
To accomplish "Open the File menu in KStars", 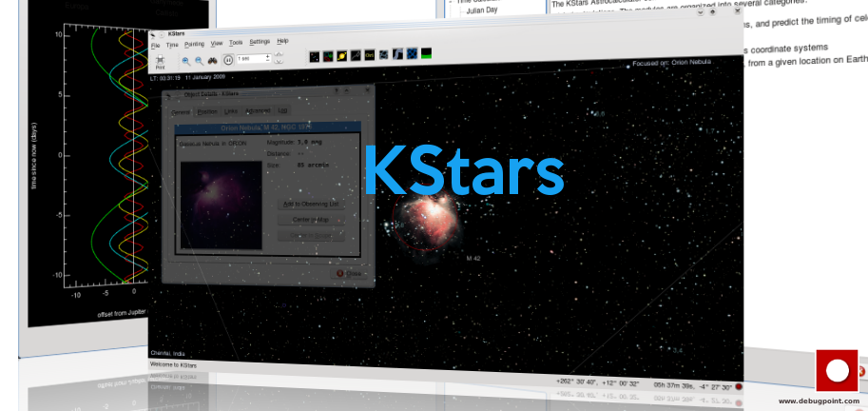I will pos(156,45).
